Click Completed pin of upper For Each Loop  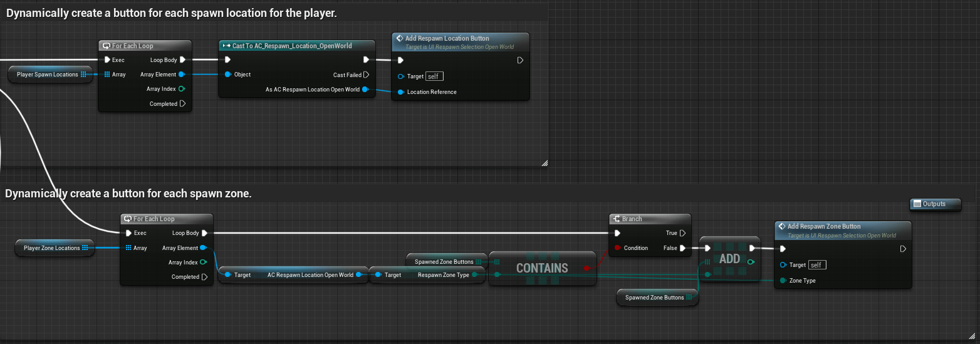click(x=182, y=104)
